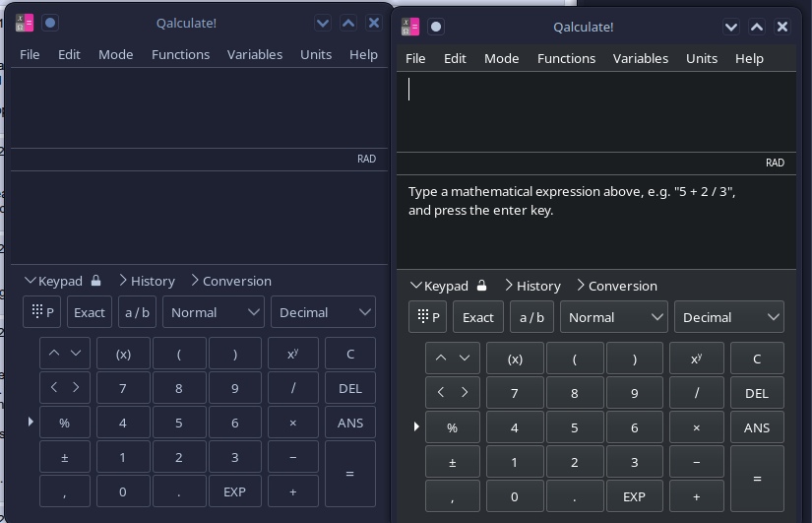Click the Qalculate app icon in left window
Viewport: 812px width, 523px height.
(x=25, y=23)
